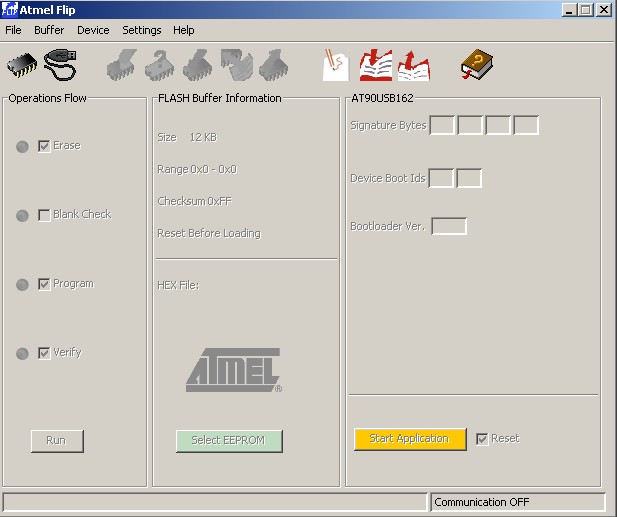Maximize the Atmel Flip window
This screenshot has height=517, width=617.
pos(586,10)
